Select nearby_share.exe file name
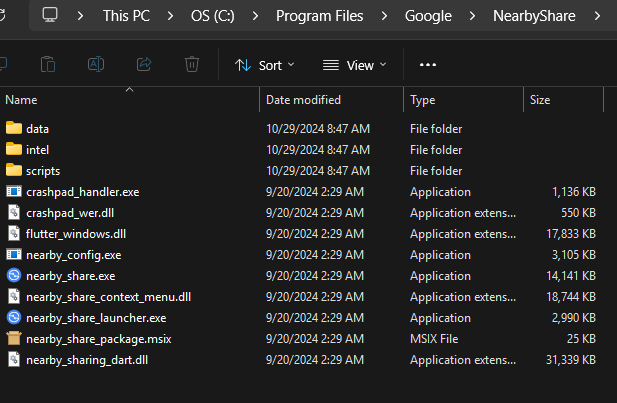 click(x=71, y=276)
